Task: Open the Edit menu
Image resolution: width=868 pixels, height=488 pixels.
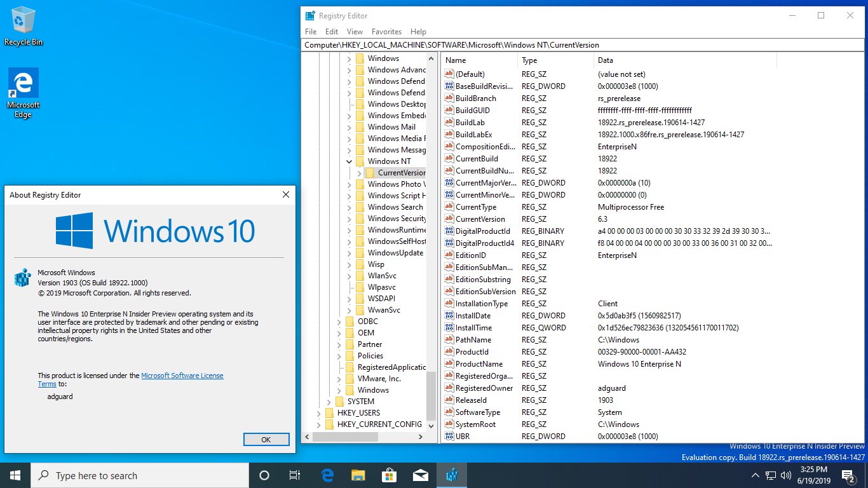Action: (x=332, y=31)
